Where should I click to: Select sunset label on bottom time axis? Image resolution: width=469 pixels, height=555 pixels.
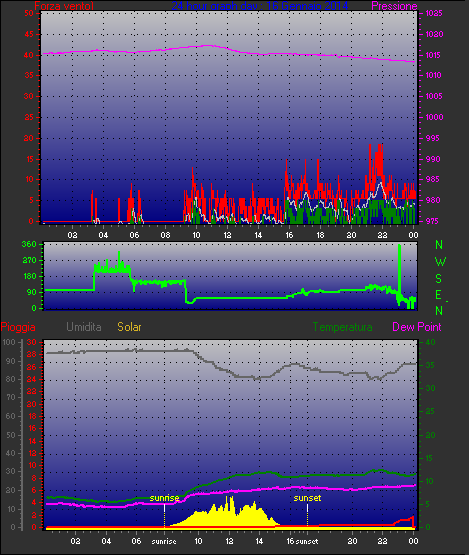(307, 541)
